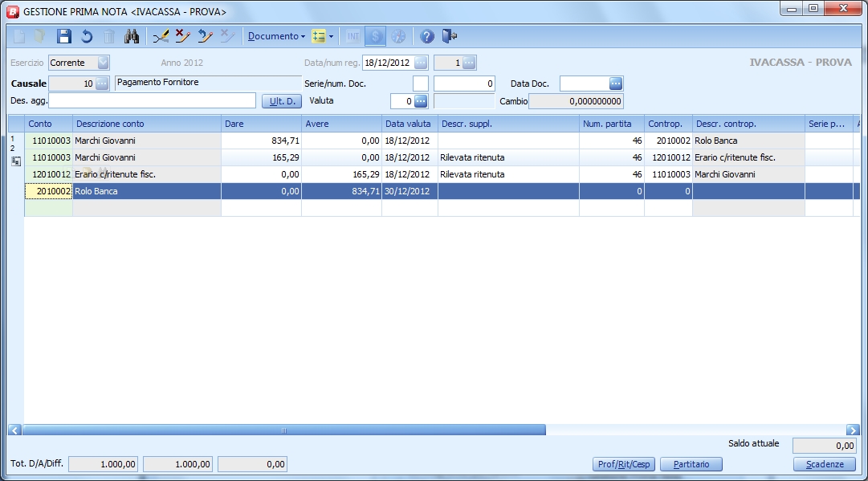Click the num. Doc. field showing 0
868x481 pixels.
[464, 84]
